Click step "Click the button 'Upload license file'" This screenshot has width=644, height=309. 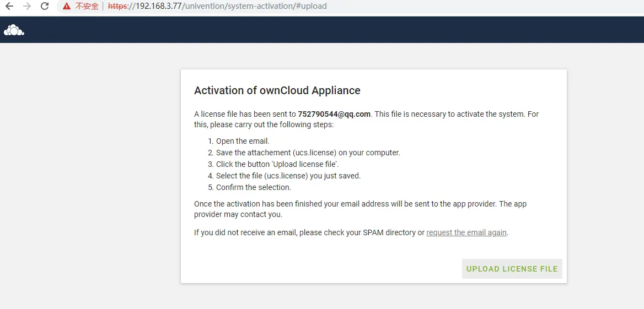pyautogui.click(x=277, y=164)
